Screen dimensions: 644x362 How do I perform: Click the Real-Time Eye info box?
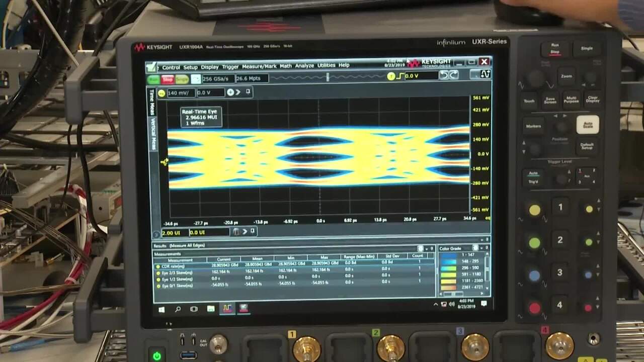point(200,117)
